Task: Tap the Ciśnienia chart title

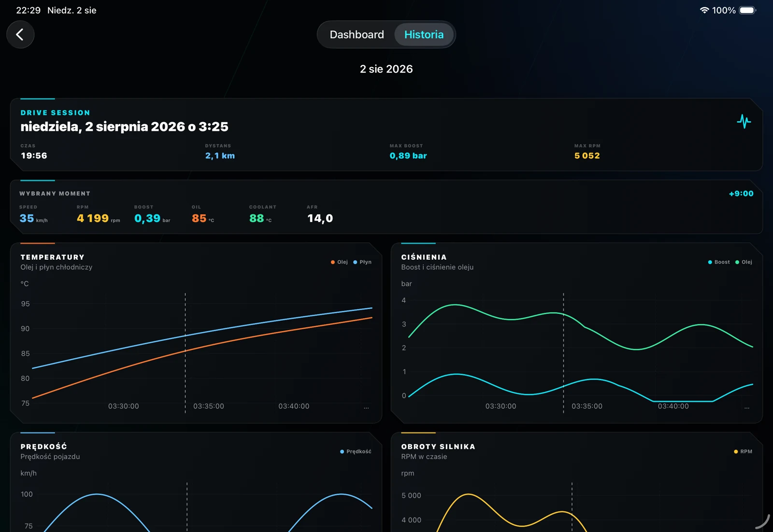Action: coord(424,257)
